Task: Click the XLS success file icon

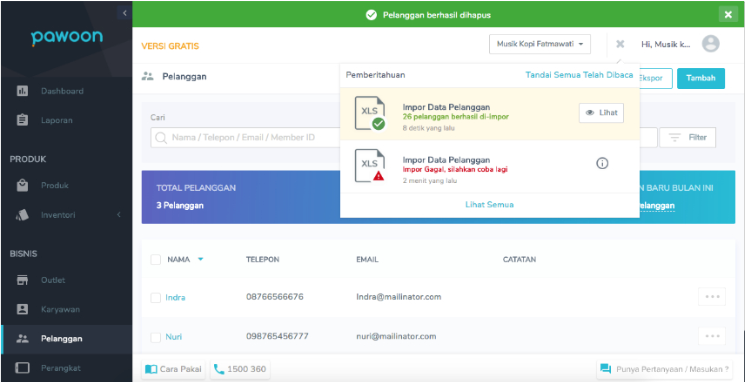Action: tap(371, 113)
